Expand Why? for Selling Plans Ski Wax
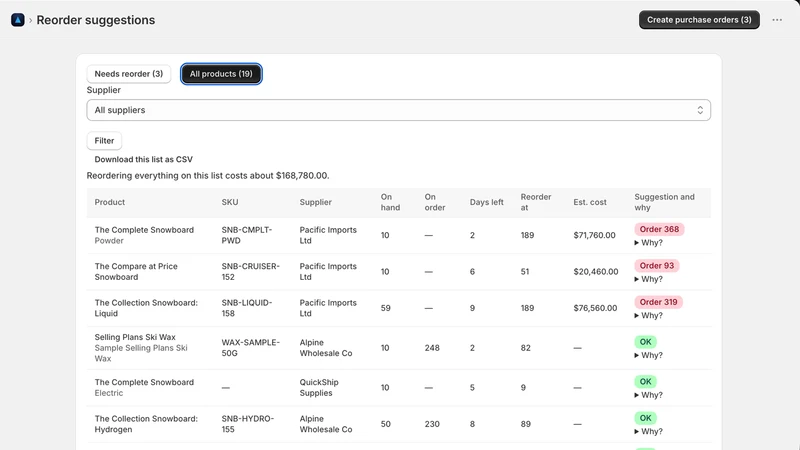 (648, 355)
